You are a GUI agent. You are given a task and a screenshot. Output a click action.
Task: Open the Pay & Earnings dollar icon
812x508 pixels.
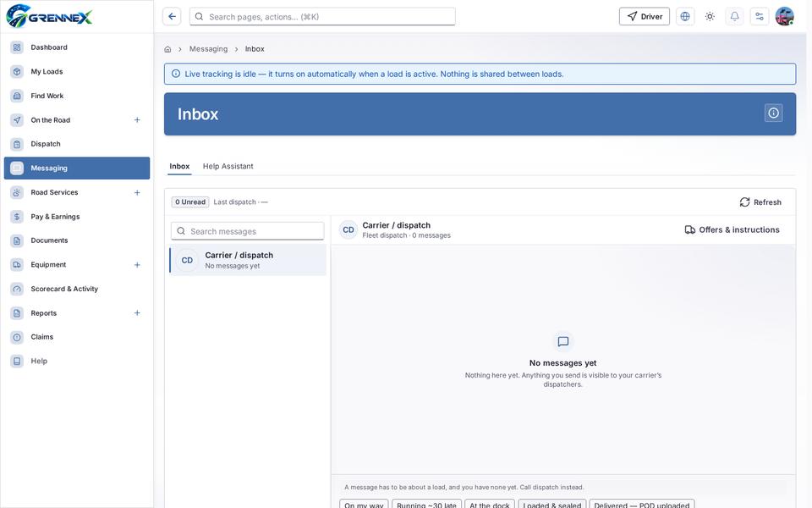click(17, 217)
